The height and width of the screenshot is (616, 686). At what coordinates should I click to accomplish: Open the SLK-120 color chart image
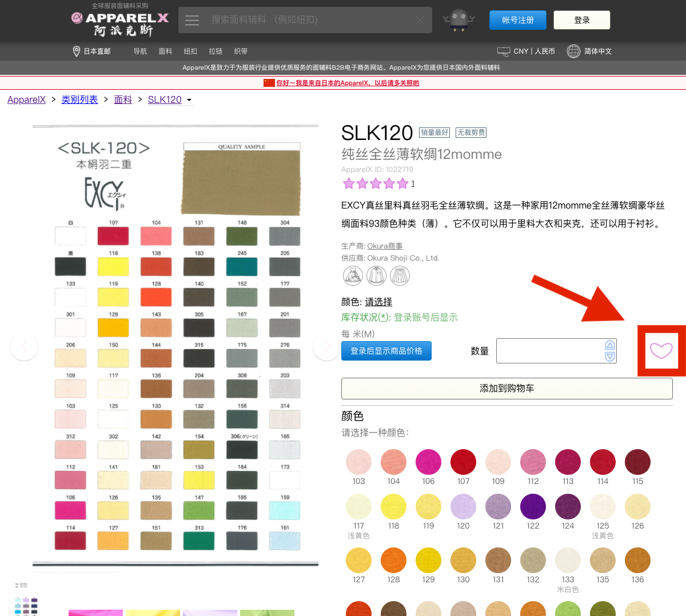(x=176, y=346)
